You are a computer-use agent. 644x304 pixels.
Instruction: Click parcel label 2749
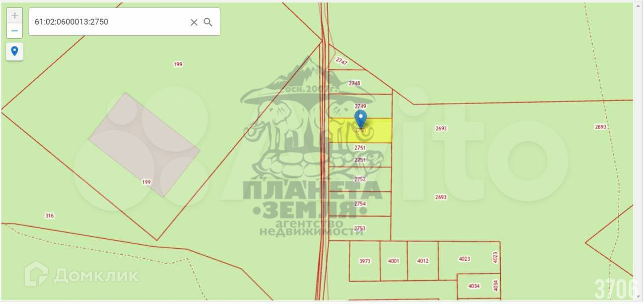[x=360, y=106]
